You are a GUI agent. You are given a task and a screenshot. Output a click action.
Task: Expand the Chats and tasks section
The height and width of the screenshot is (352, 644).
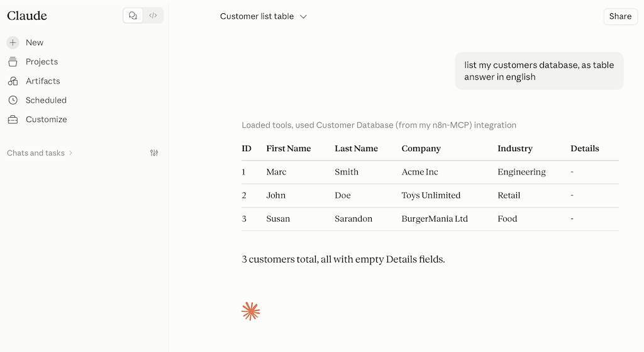40,153
